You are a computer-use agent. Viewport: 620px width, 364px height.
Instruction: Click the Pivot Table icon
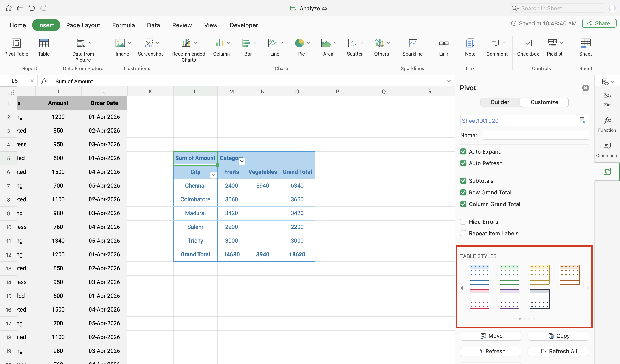[16, 43]
